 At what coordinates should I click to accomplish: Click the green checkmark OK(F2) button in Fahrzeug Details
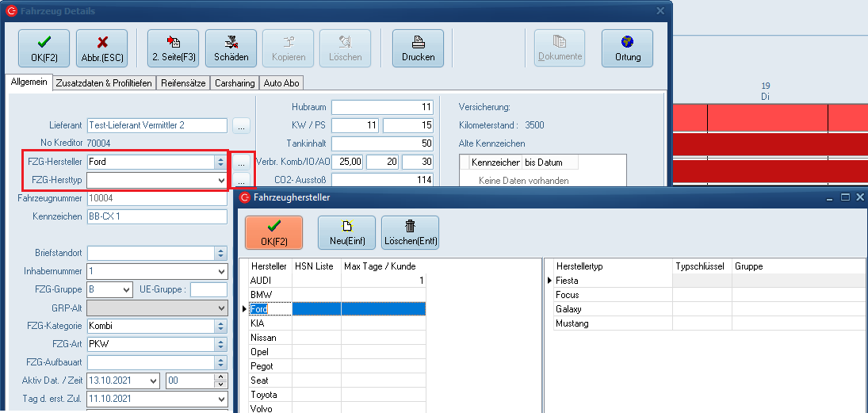44,48
